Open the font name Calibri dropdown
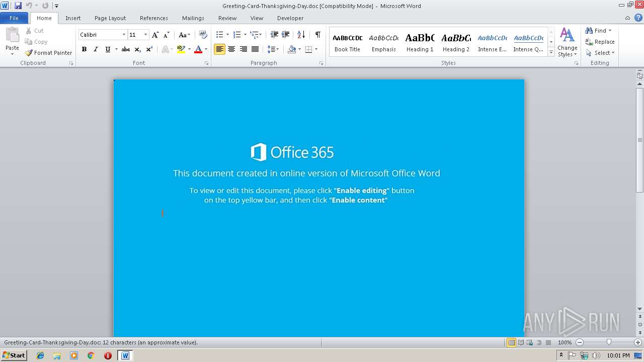The image size is (644, 362). 124,35
